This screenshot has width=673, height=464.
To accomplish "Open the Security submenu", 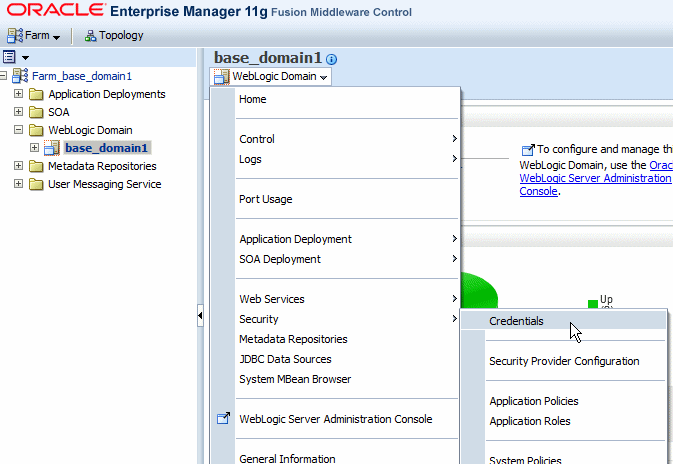I will pos(347,319).
